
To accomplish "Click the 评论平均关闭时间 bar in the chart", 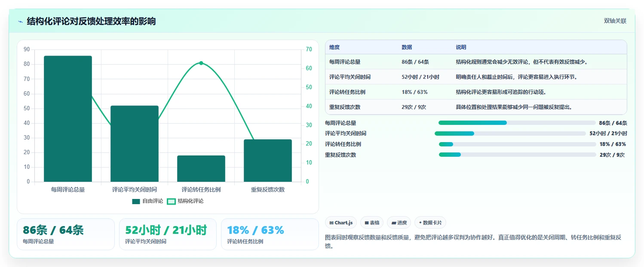I will [x=135, y=144].
